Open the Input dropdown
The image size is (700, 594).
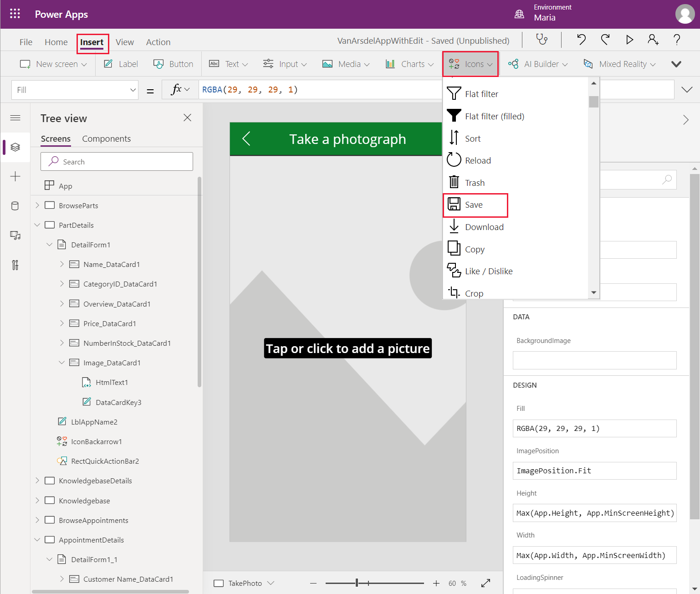pyautogui.click(x=285, y=64)
